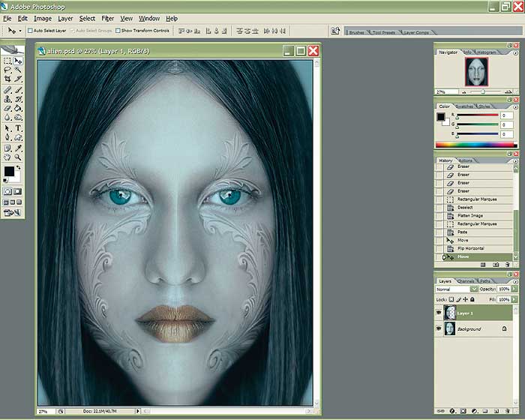Select the Paint Bucket tool
This screenshot has width=525, height=420.
(18, 108)
